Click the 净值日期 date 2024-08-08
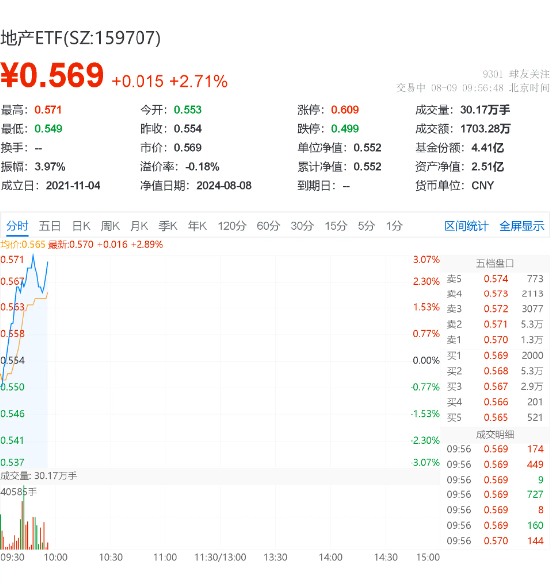 [x=224, y=185]
